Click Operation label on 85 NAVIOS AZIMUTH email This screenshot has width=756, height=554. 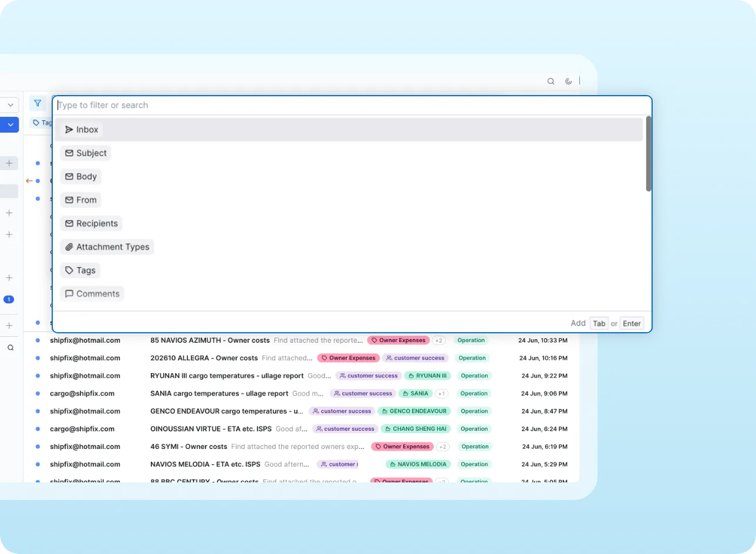pyautogui.click(x=471, y=340)
